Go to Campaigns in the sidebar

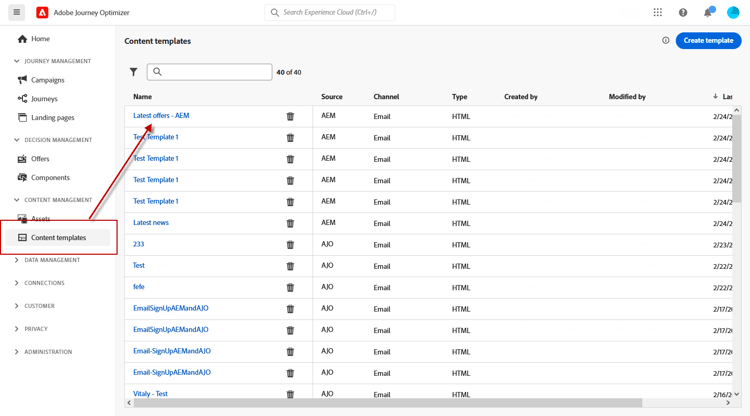pos(47,80)
